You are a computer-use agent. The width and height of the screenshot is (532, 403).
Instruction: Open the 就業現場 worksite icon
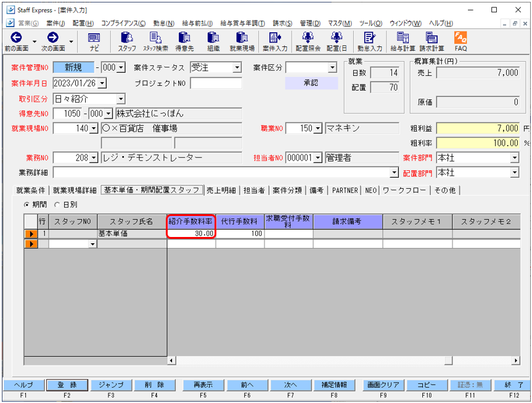(242, 38)
